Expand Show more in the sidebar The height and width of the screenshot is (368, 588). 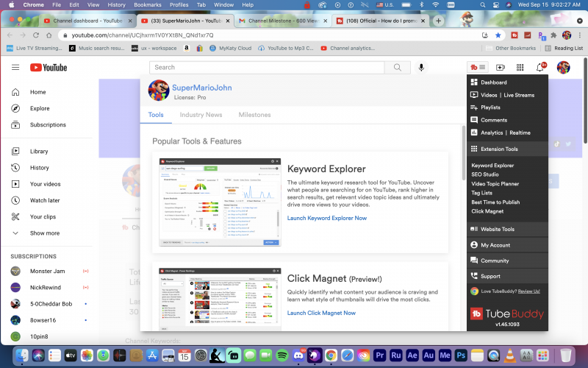[x=44, y=233]
